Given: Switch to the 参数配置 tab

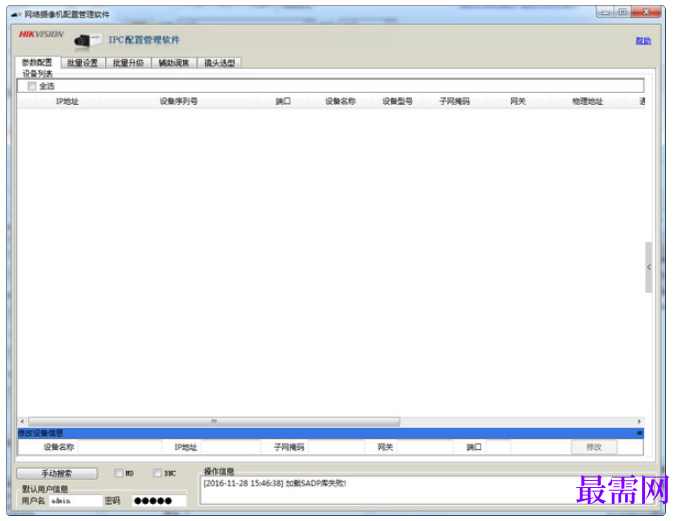Looking at the screenshot, I should 37,62.
